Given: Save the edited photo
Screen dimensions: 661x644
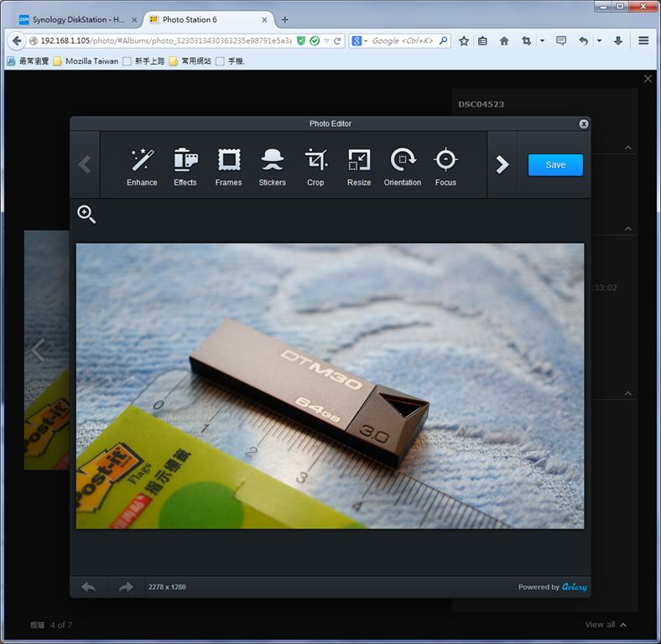Looking at the screenshot, I should click(x=555, y=165).
